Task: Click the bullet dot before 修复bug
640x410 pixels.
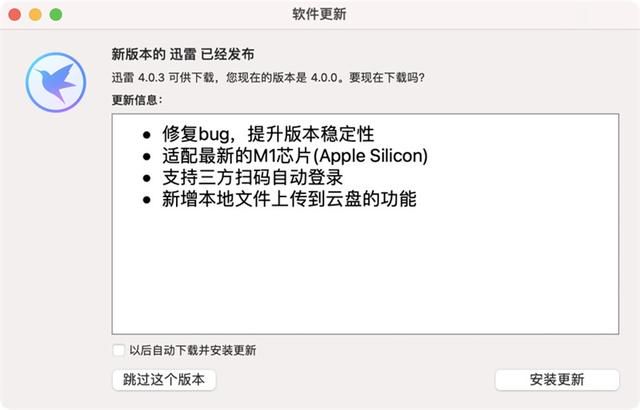Action: [147, 135]
